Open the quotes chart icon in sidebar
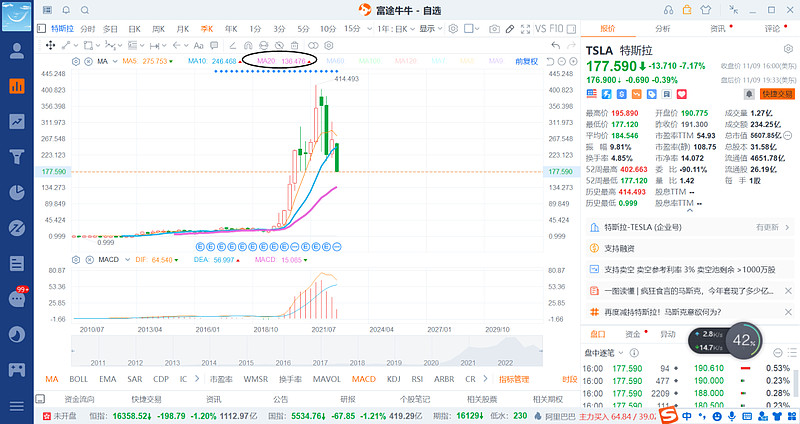The width and height of the screenshot is (800, 424). 17,86
